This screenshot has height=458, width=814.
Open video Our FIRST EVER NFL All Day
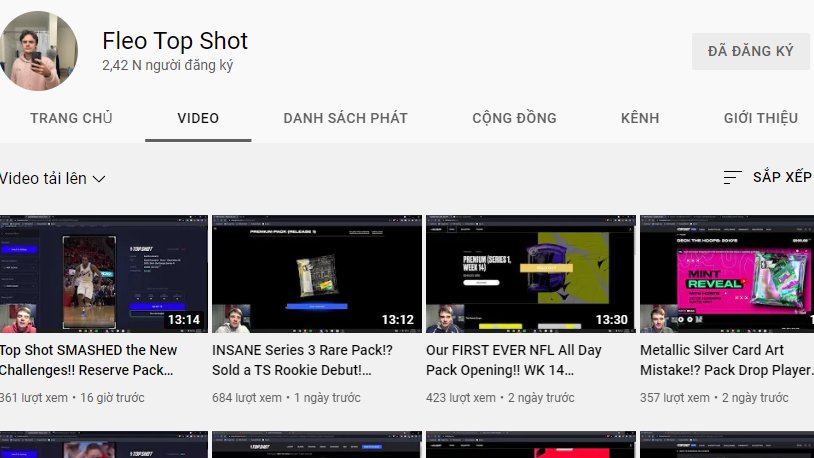[513, 360]
